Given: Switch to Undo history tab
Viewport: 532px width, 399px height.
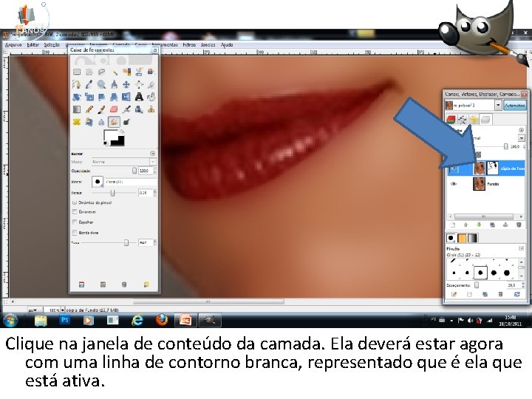Looking at the screenshot, I should 474,120.
